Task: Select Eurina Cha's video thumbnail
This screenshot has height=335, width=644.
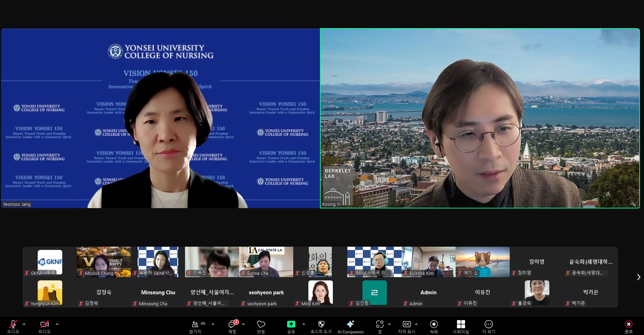Action: pos(266,262)
